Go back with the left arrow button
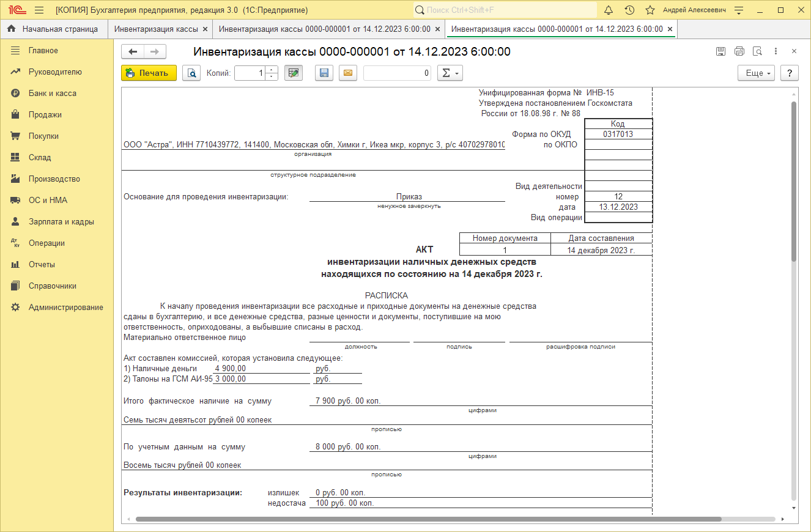811x532 pixels. pos(133,52)
